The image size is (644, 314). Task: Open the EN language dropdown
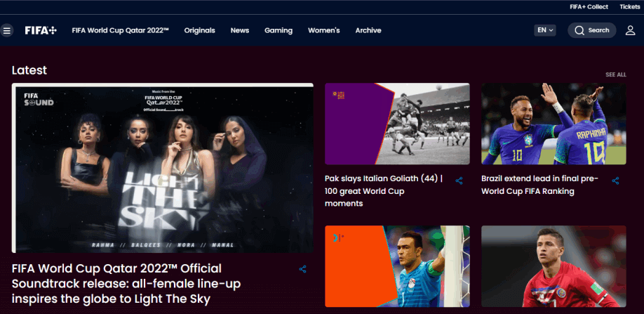pos(545,30)
